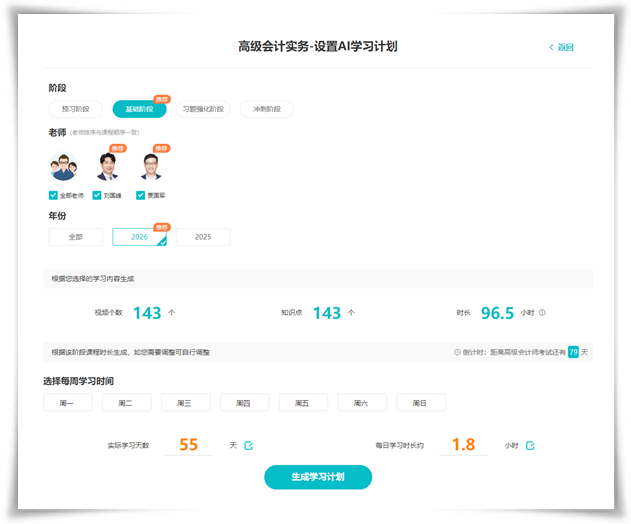Click the 生成学习计划 button
631x524 pixels.
[317, 477]
